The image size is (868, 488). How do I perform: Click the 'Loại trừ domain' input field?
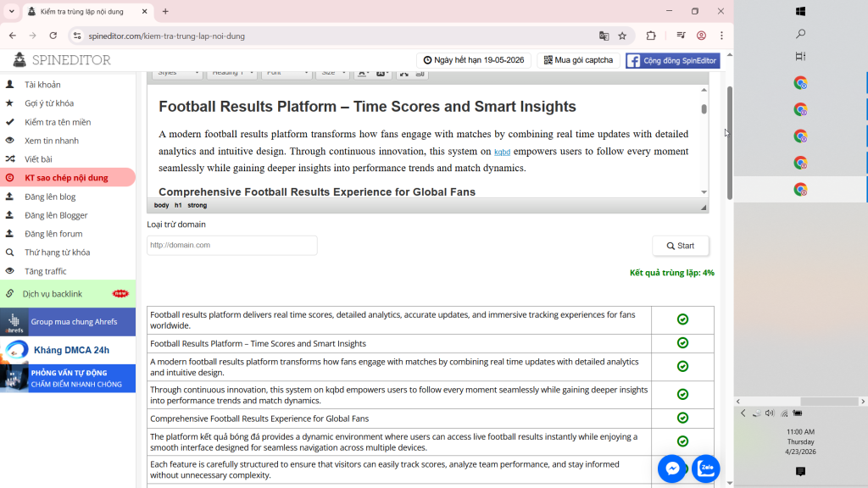tap(231, 245)
